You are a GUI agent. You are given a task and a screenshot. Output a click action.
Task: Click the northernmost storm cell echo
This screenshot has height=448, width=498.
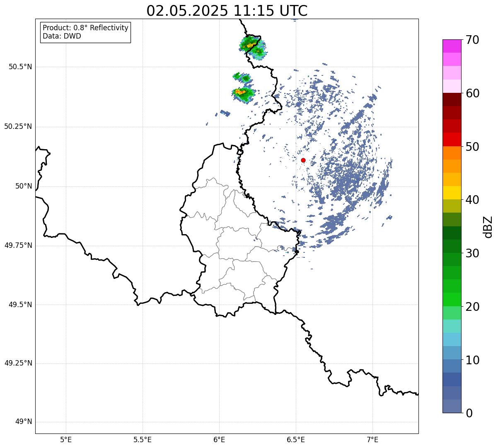252,47
